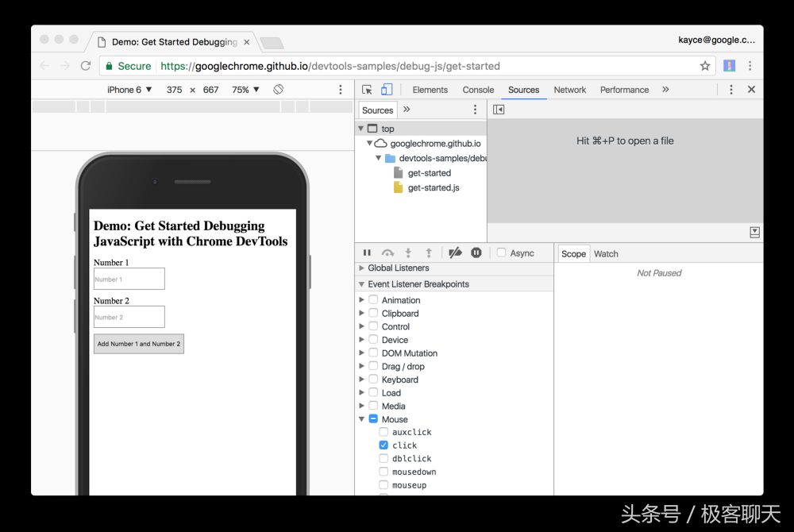The image size is (794, 532).
Task: Click the device toolbar toggle icon
Action: 387,89
